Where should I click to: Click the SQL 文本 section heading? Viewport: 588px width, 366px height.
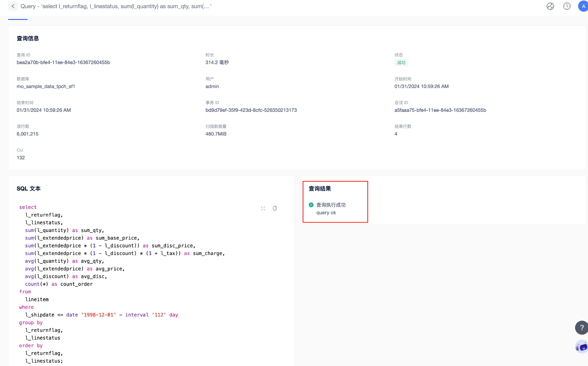[x=28, y=188]
